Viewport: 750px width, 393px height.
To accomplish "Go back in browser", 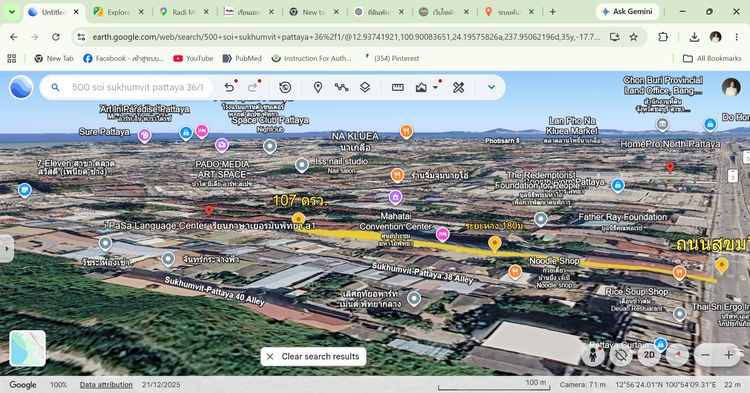I will (x=14, y=37).
